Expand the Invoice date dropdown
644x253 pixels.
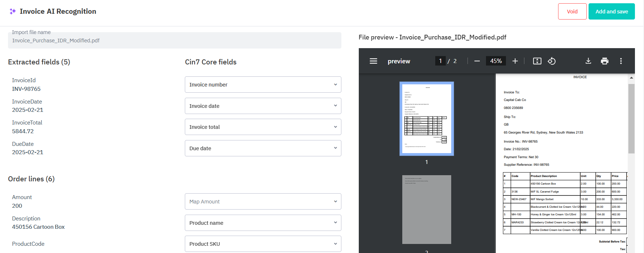[263, 106]
